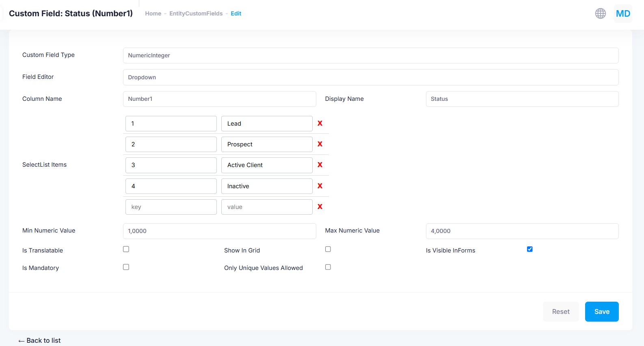Remove the Active Client list item
This screenshot has height=346, width=644.
point(320,165)
